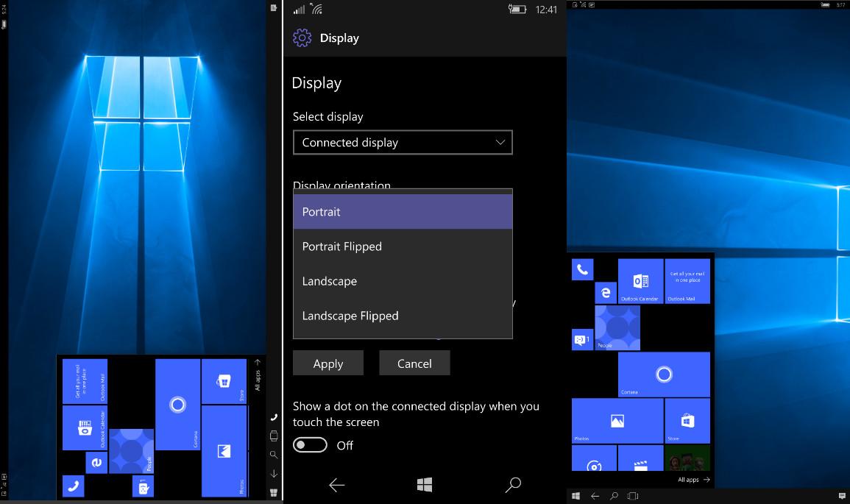Choose Portrait Flipped orientation option
The width and height of the screenshot is (850, 504).
click(x=403, y=246)
